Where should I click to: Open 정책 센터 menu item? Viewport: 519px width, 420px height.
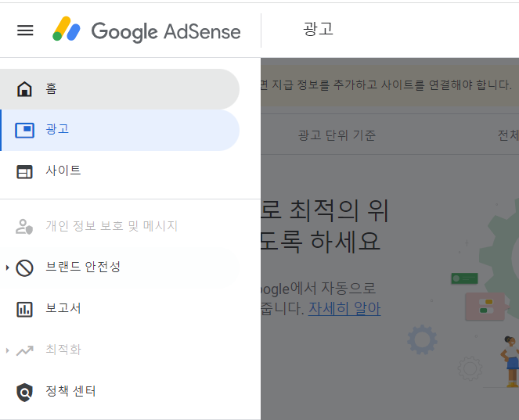point(120,392)
